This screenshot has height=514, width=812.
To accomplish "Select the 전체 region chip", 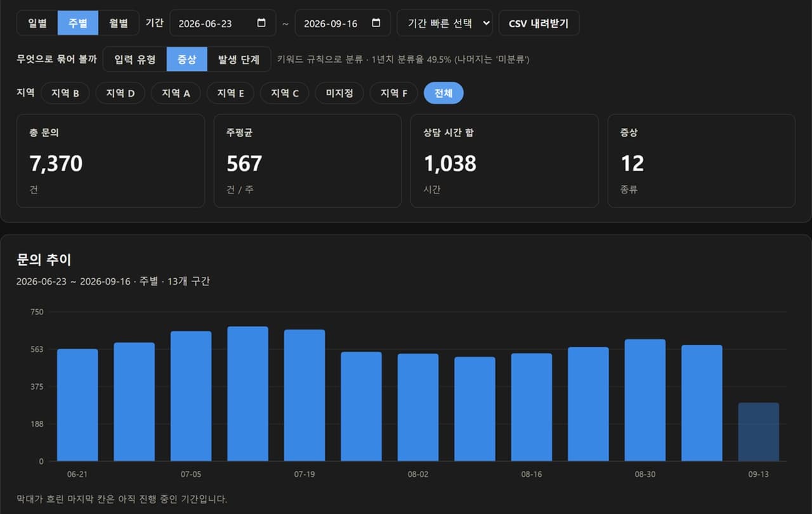I will click(x=443, y=93).
